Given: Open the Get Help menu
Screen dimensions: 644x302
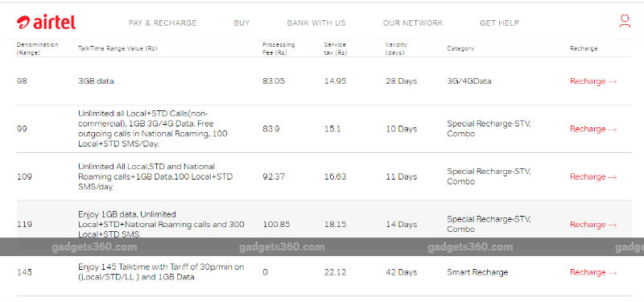Looking at the screenshot, I should (499, 23).
